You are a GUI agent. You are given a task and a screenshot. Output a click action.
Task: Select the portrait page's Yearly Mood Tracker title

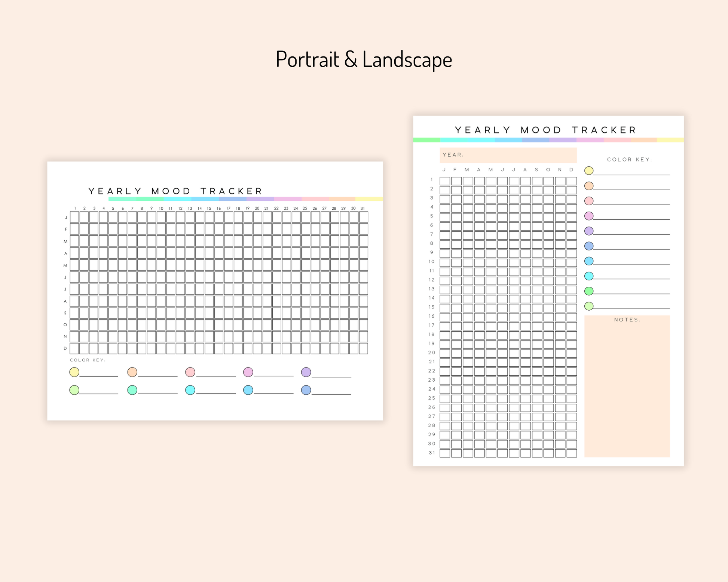pos(546,130)
